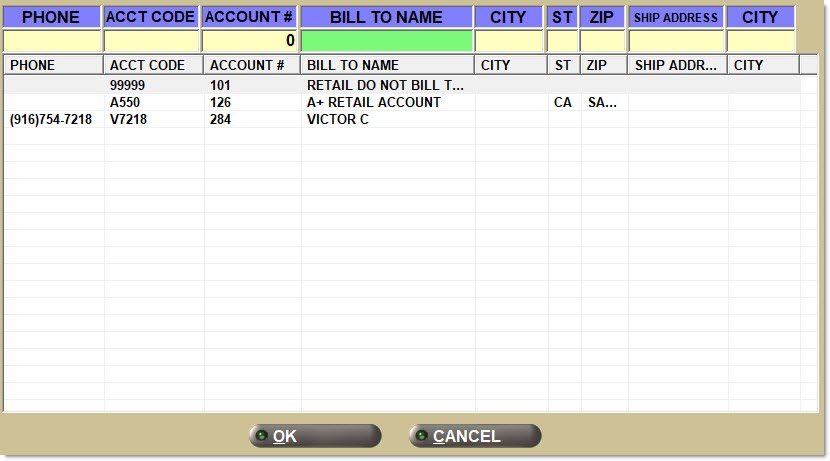Click the green Bill To Name search field
This screenshot has width=830, height=461.
[x=387, y=41]
